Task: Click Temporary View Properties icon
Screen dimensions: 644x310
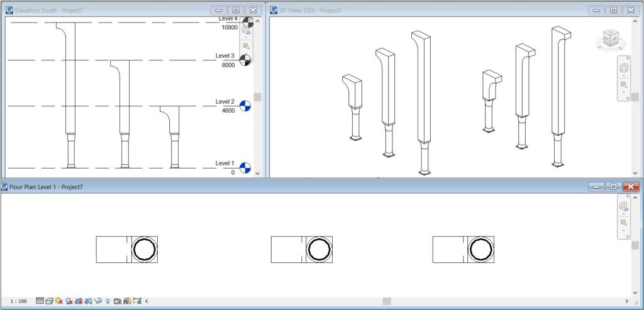Action: tap(118, 301)
